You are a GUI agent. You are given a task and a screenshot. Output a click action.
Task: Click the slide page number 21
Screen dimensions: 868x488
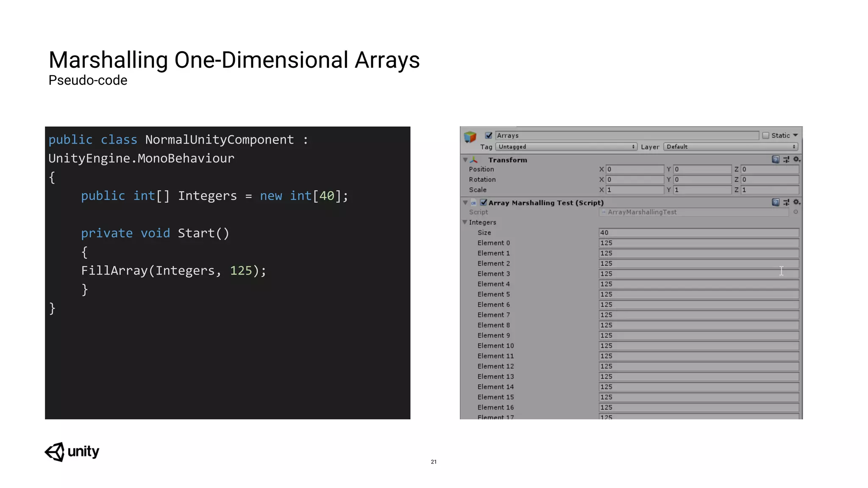(x=434, y=462)
